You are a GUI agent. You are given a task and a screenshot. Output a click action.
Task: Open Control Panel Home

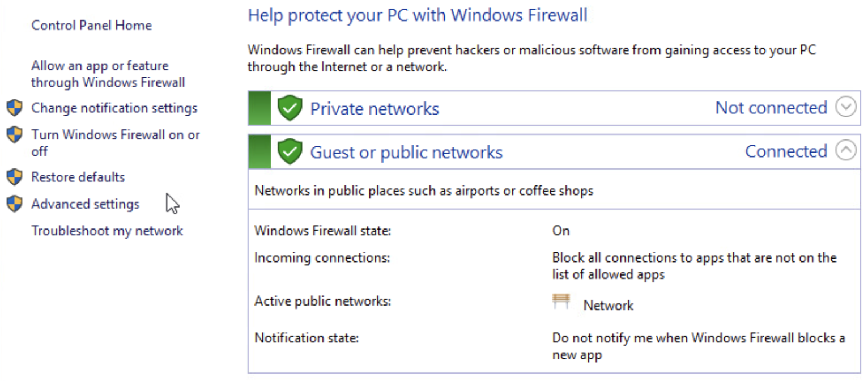(x=91, y=26)
